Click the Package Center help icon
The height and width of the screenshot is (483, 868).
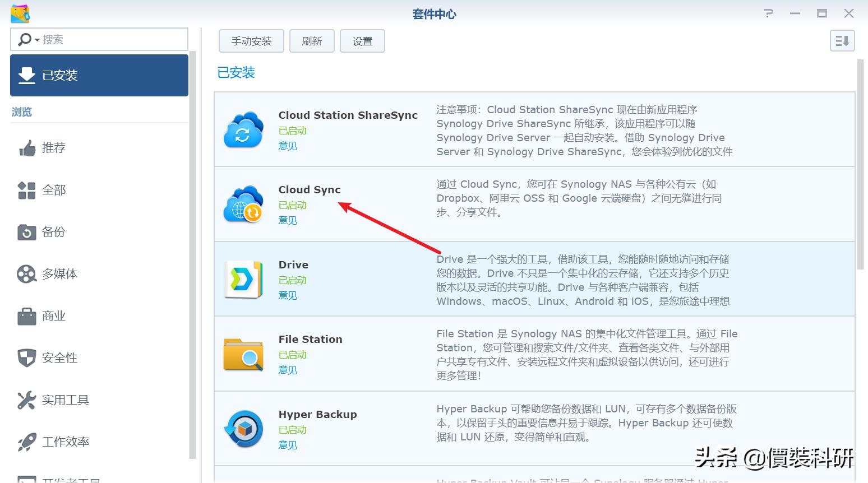click(x=768, y=13)
